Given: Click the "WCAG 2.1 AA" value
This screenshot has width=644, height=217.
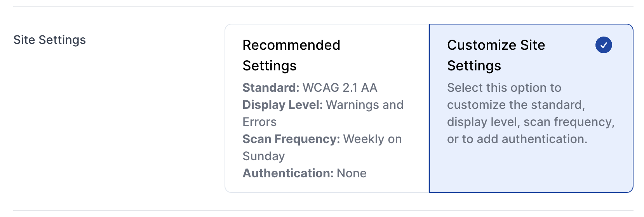Looking at the screenshot, I should 340,87.
